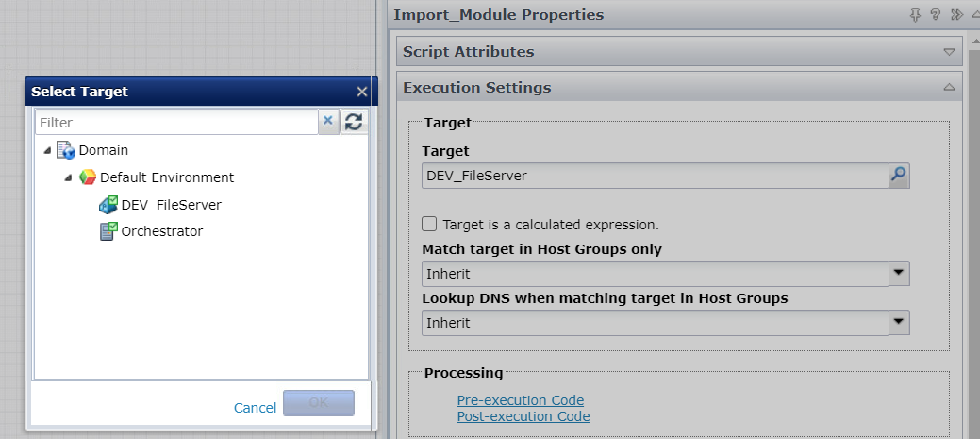Click the pin icon in the Properties header
This screenshot has height=439, width=980.
(x=915, y=15)
